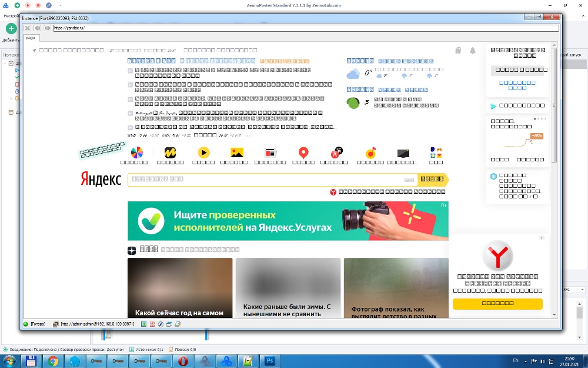This screenshot has height=368, width=588.
Task: Click the stop loading X button in Instance window
Action: pyautogui.click(x=28, y=28)
